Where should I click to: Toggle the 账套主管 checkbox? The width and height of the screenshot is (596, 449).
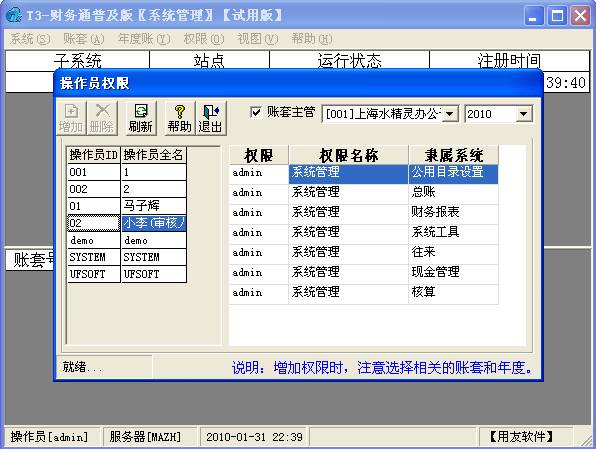(256, 112)
